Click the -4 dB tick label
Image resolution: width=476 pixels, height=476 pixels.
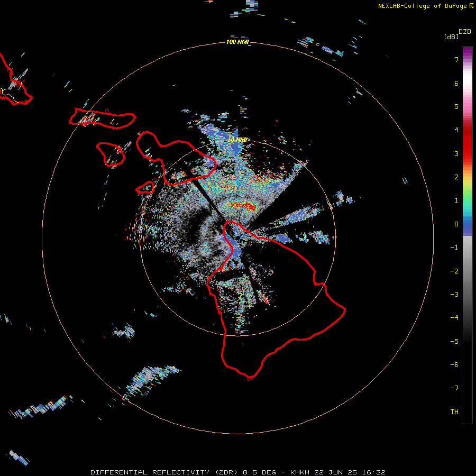click(454, 318)
